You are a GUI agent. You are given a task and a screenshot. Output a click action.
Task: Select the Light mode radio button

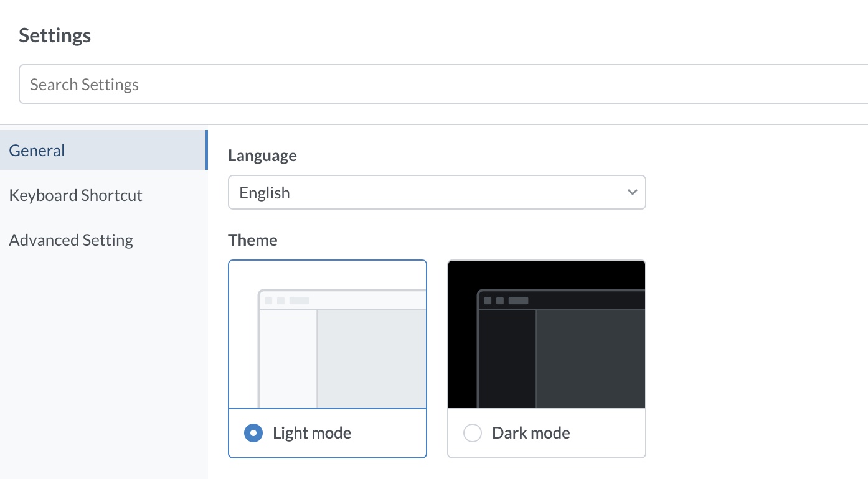pos(253,433)
